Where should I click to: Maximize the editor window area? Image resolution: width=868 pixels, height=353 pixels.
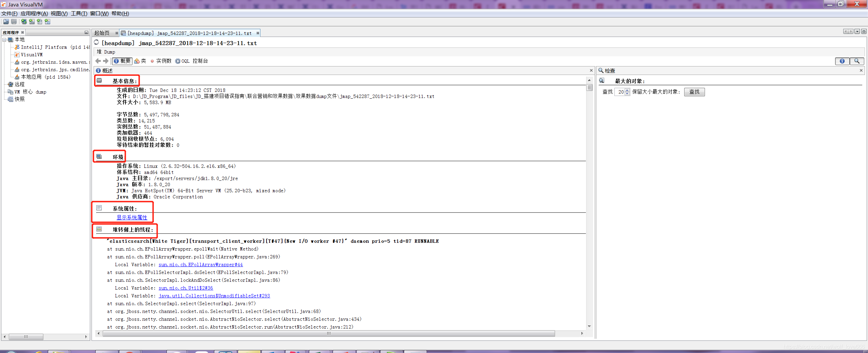pyautogui.click(x=864, y=32)
